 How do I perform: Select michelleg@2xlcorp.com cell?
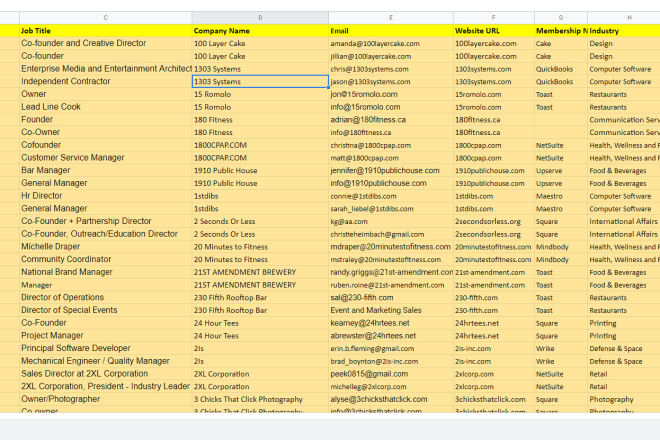click(391, 386)
